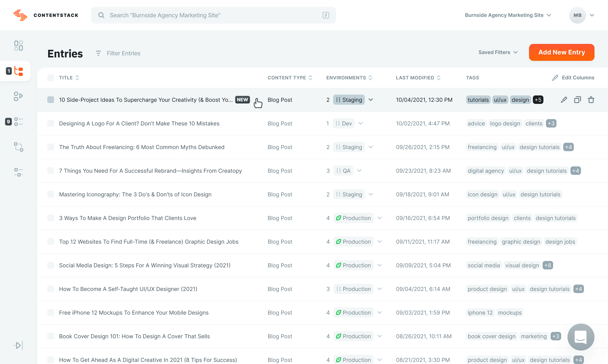Toggle the select-all checkbox in table header
This screenshot has height=364, width=608.
[x=50, y=78]
